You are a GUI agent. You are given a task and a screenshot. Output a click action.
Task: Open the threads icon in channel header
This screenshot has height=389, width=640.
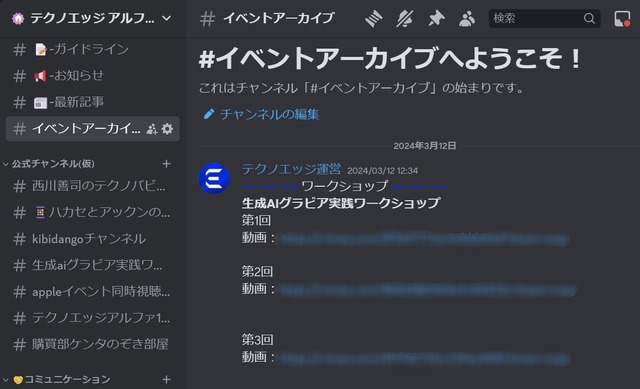pyautogui.click(x=373, y=18)
